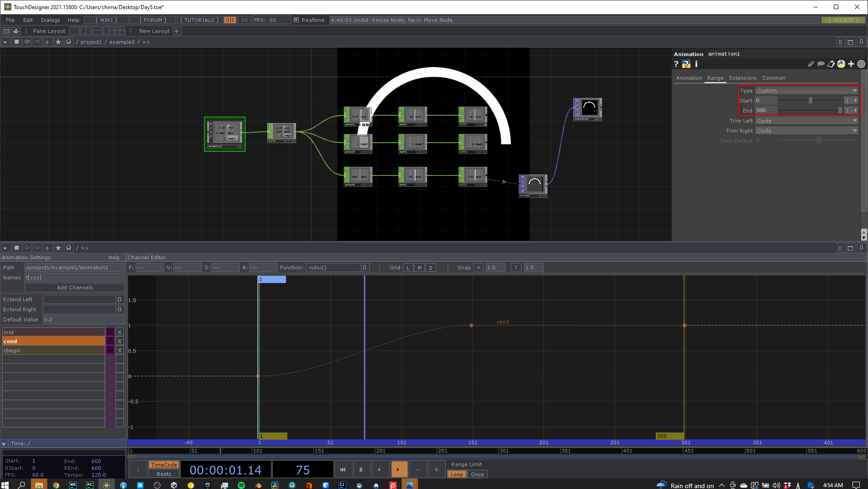The height and width of the screenshot is (489, 868).
Task: Pause the timeline playback
Action: click(x=361, y=469)
